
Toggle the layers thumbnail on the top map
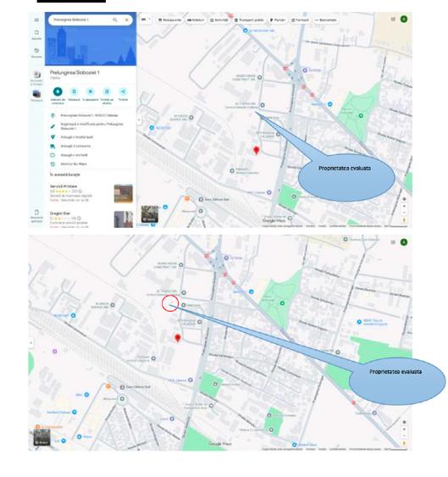coord(150,214)
